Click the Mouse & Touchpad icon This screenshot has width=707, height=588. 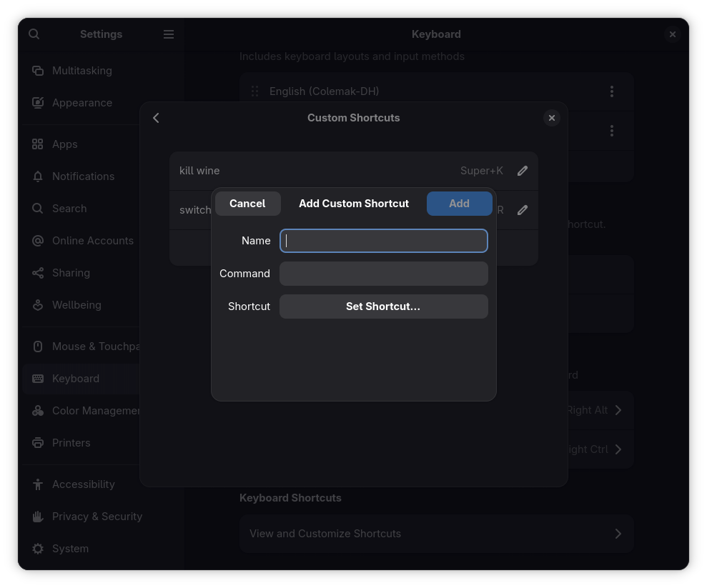[x=38, y=347]
